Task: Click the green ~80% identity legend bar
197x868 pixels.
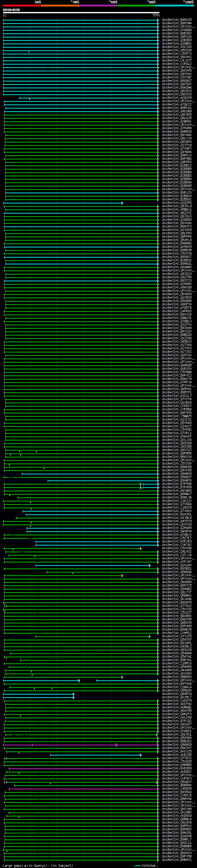Action: click(x=137, y=6)
